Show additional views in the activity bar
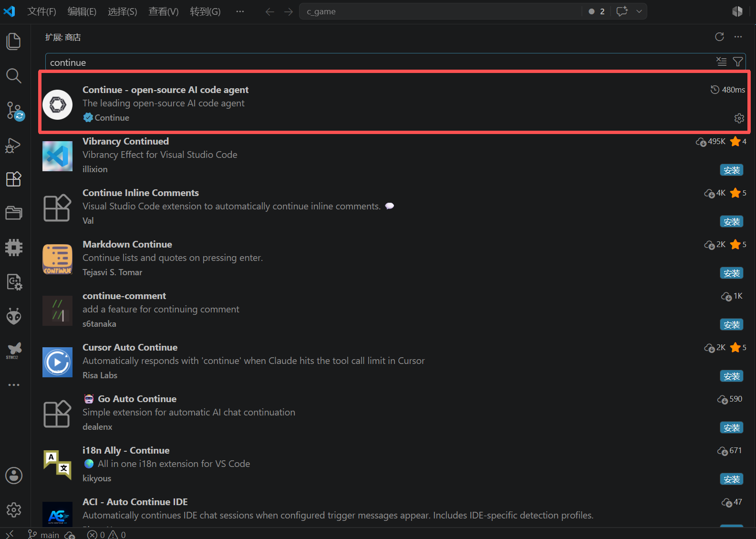Viewport: 756px width, 539px height. coord(14,385)
